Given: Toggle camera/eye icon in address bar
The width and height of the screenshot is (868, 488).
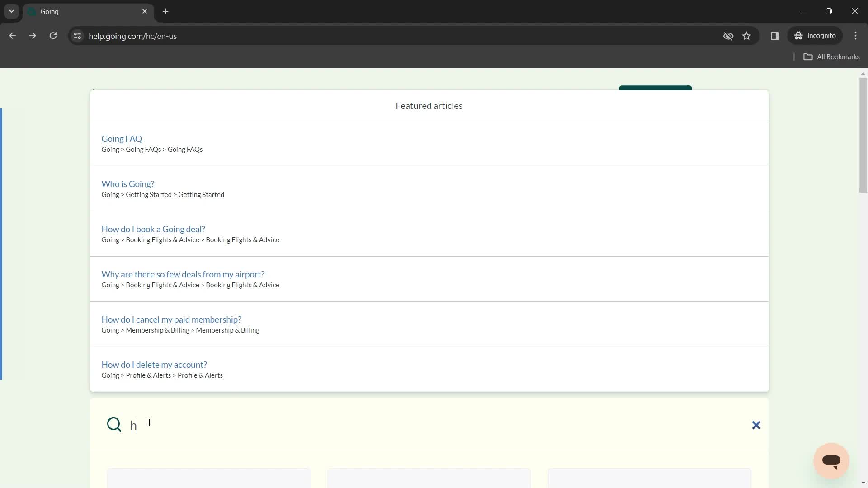Looking at the screenshot, I should [x=728, y=36].
